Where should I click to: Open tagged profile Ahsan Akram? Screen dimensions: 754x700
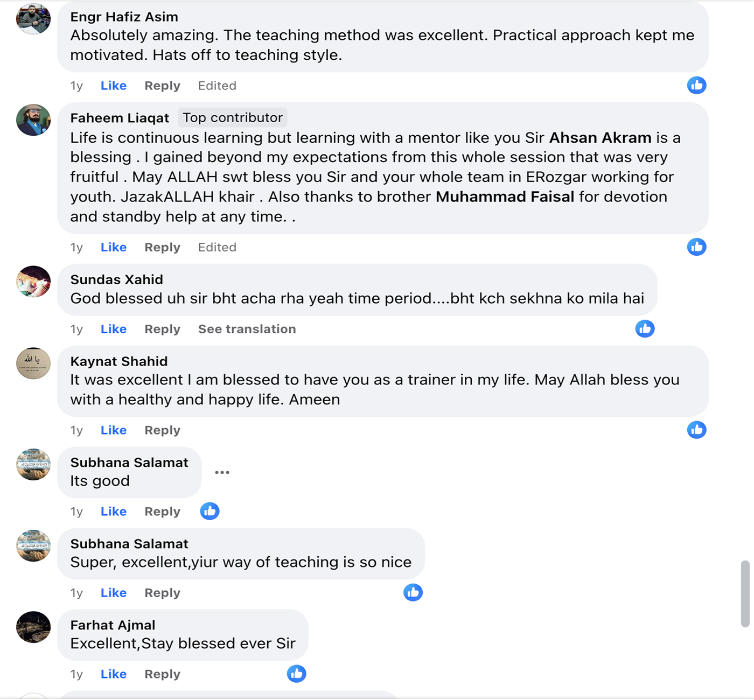[x=600, y=138]
